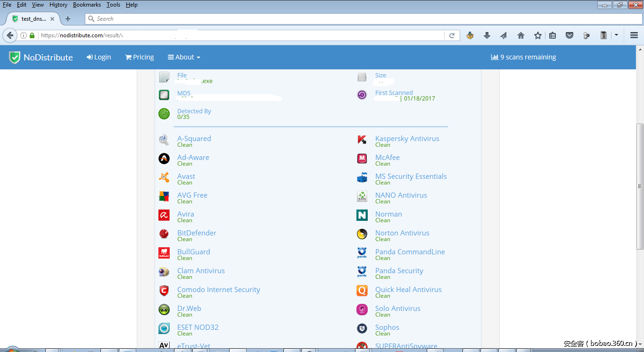
Task: Expand the About dropdown in navbar
Action: pyautogui.click(x=184, y=57)
